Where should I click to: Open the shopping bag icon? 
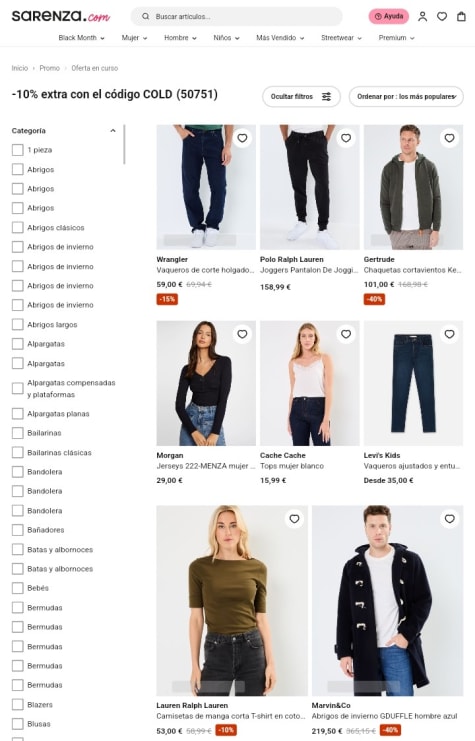(461, 17)
